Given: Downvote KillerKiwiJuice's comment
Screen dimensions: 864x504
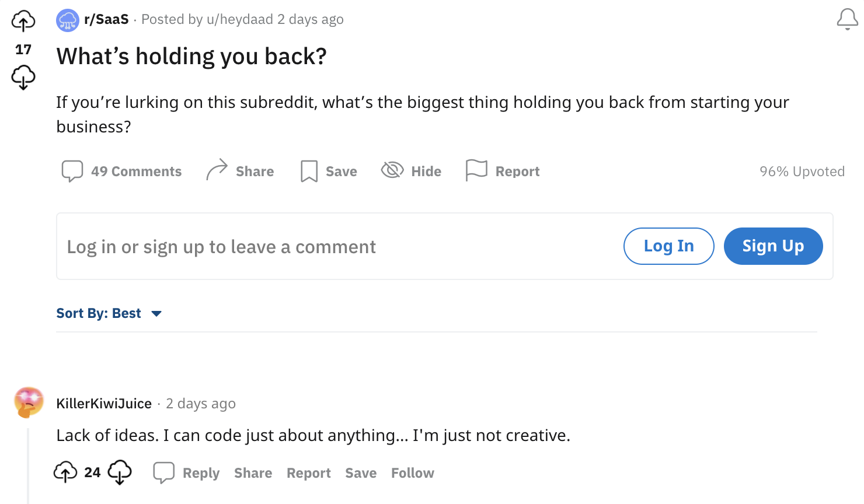Looking at the screenshot, I should click(120, 472).
